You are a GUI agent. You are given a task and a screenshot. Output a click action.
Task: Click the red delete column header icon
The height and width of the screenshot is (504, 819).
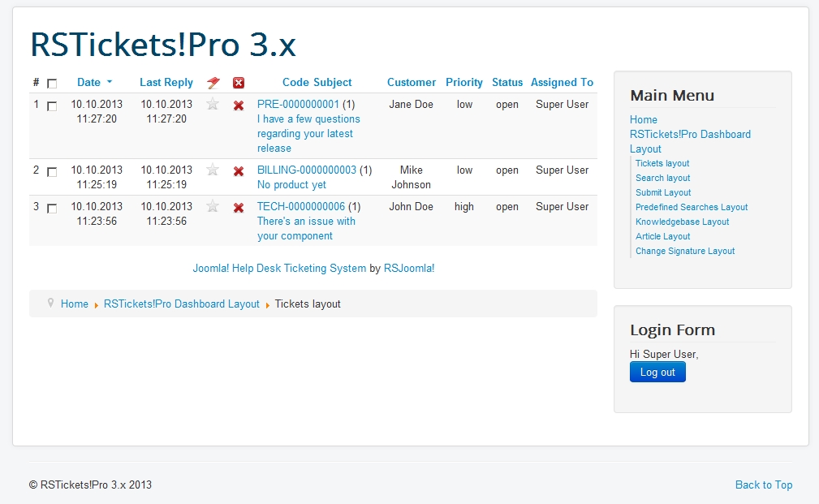tap(239, 83)
